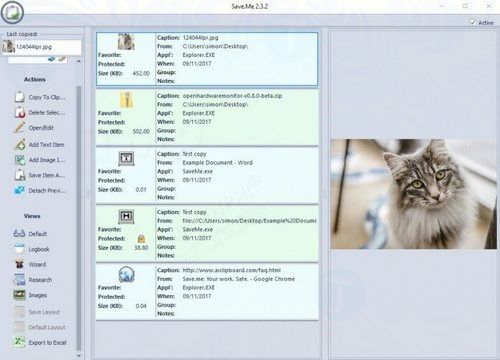Click SaveMe.exe in the Example Document - Word item
Viewport: 500px width, 360px height.
(x=197, y=171)
